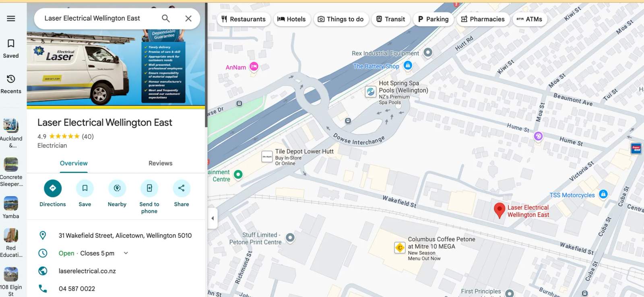
Task: Open the main hamburger menu
Action: tap(11, 19)
